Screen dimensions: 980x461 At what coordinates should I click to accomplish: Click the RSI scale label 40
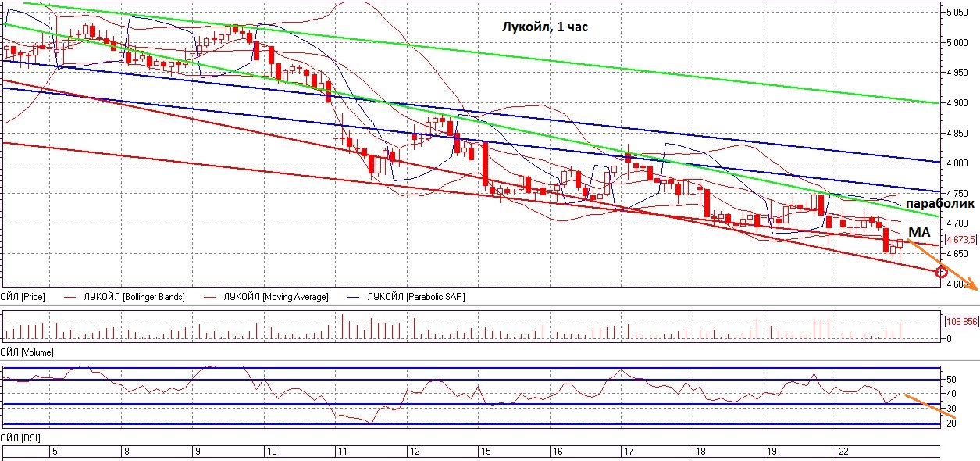[x=951, y=394]
